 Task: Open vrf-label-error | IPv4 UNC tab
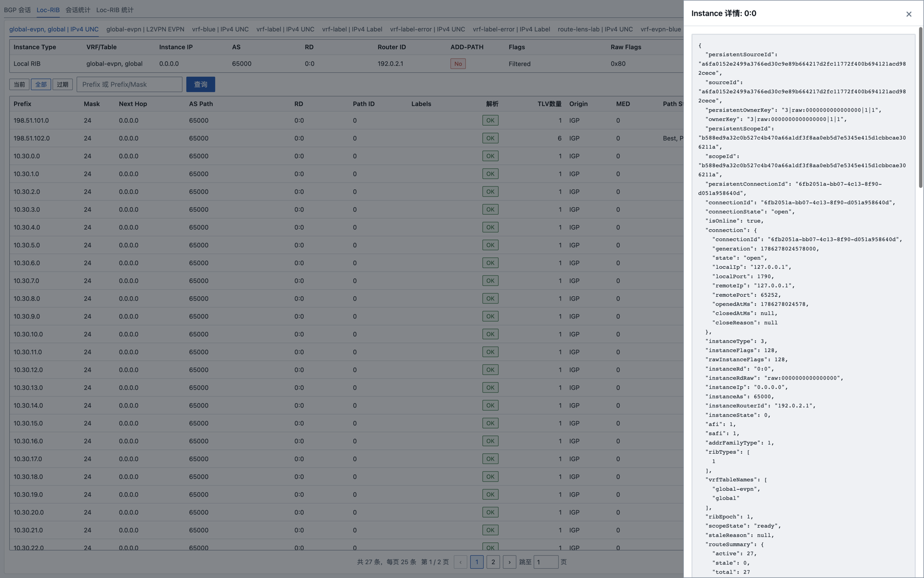tap(427, 29)
